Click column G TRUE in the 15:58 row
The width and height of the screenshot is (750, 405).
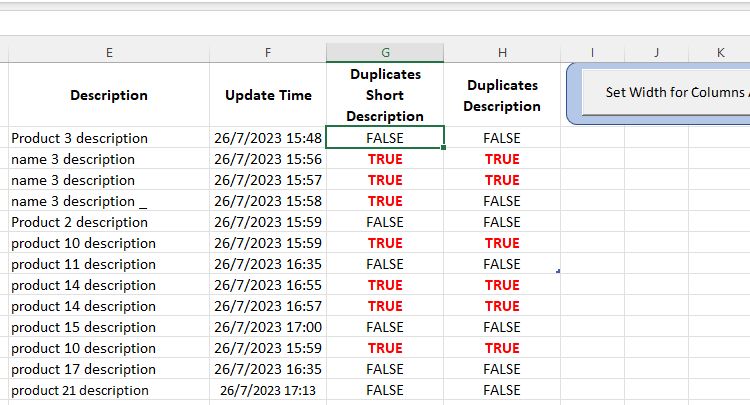385,201
